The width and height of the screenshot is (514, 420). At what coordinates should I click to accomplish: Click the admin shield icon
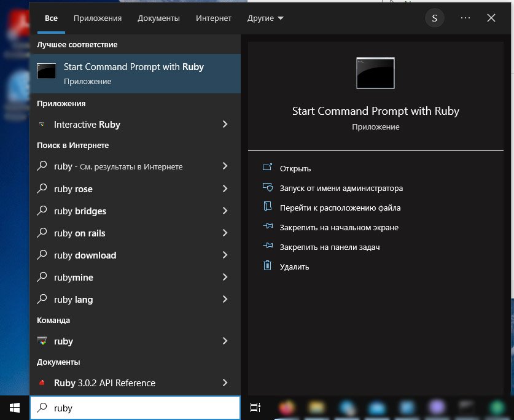[x=268, y=187]
